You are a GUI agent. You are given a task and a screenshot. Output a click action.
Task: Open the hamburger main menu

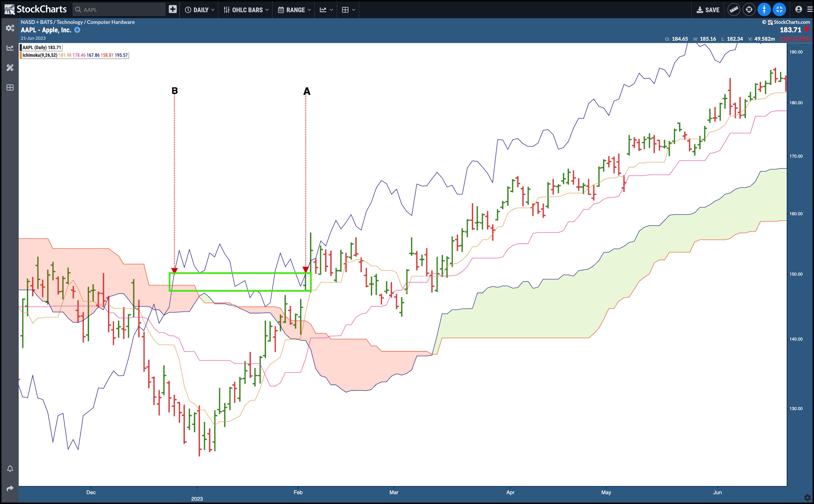point(810,9)
